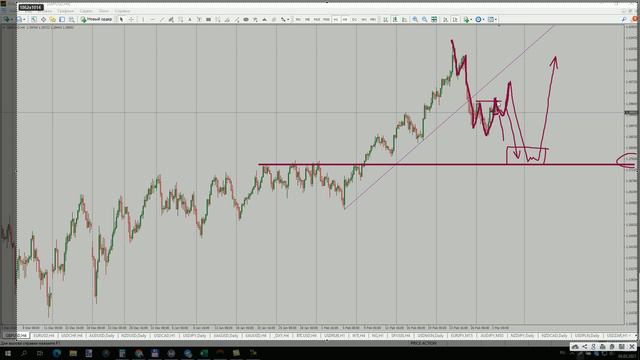Switch to NZDCAD,Daily chart tab
This screenshot has height=360, width=640.
point(554,336)
